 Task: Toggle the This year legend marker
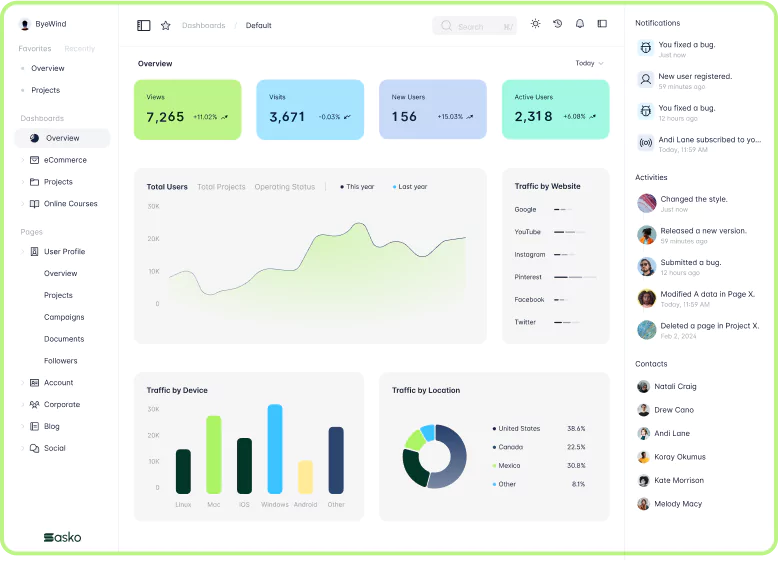pyautogui.click(x=342, y=187)
